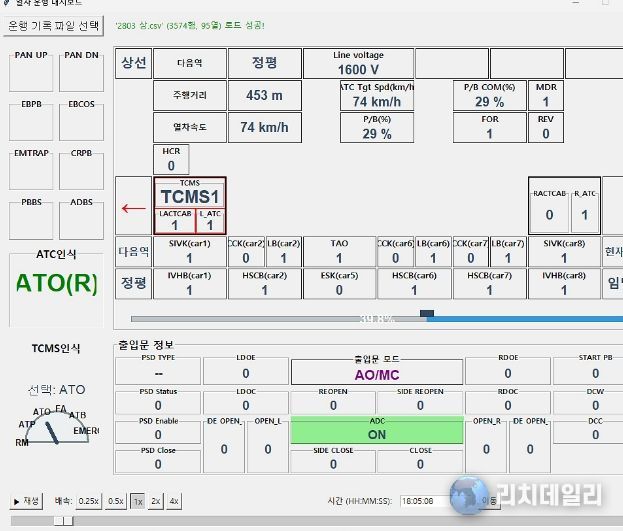Click the playback position slider at bottom
Image resolution: width=623 pixels, height=531 pixels.
(x=63, y=520)
